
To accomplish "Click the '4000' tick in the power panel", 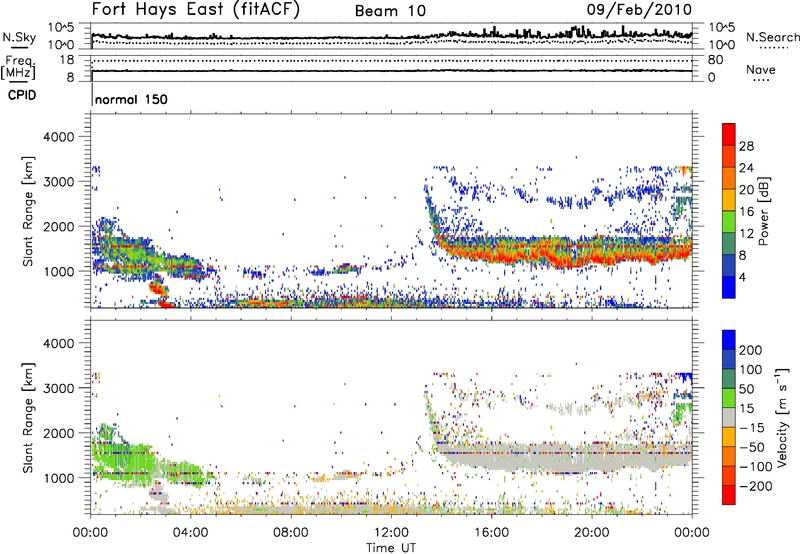I will (59, 137).
